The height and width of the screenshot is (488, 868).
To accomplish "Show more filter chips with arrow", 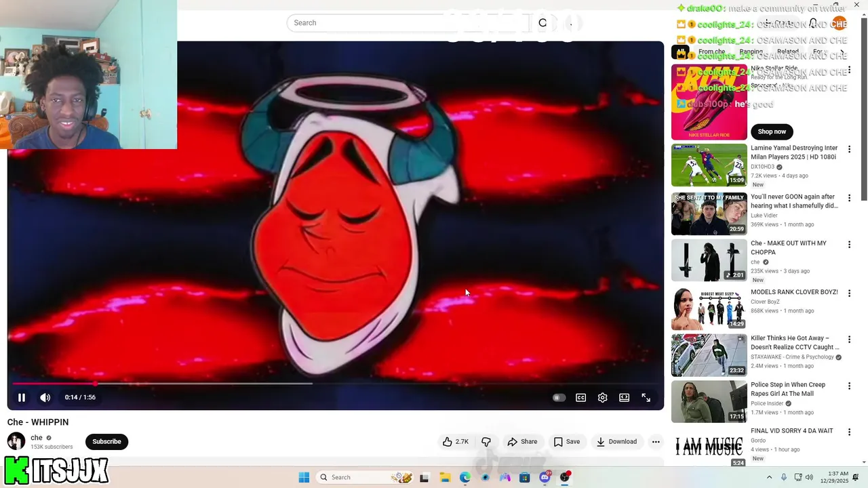I will point(842,52).
